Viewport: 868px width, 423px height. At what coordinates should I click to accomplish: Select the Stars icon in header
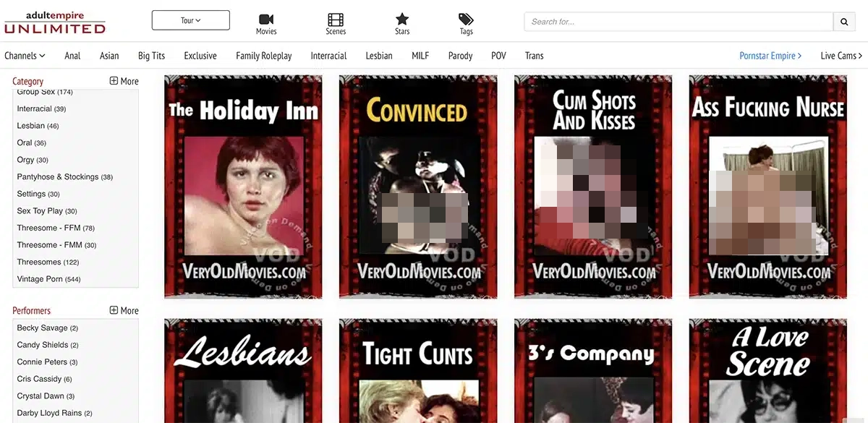[x=402, y=20]
